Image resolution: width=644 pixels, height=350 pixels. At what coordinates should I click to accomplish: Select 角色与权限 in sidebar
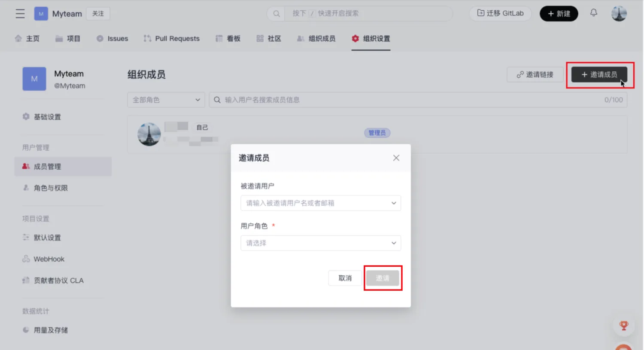tap(51, 188)
